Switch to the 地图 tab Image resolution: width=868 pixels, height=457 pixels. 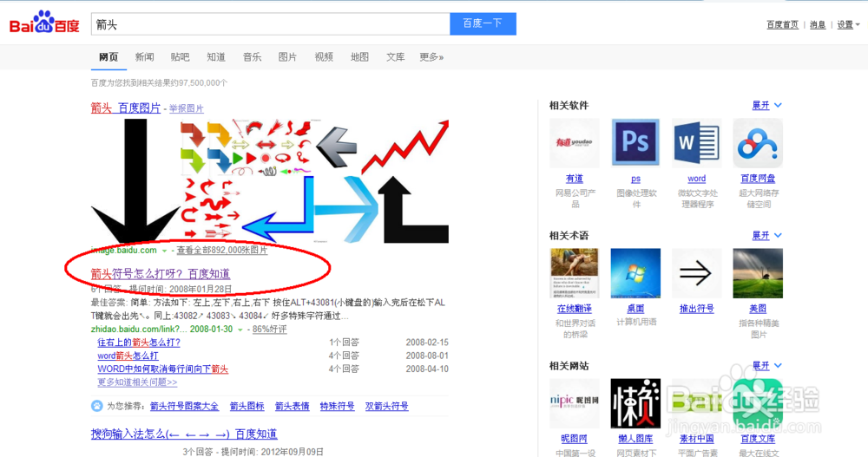pyautogui.click(x=359, y=57)
